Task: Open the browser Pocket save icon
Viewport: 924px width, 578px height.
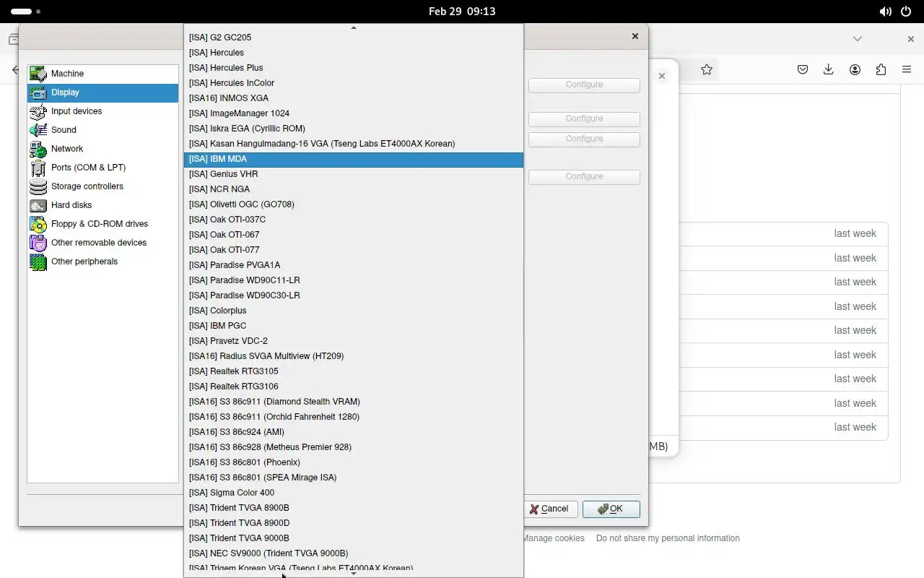Action: coord(803,69)
